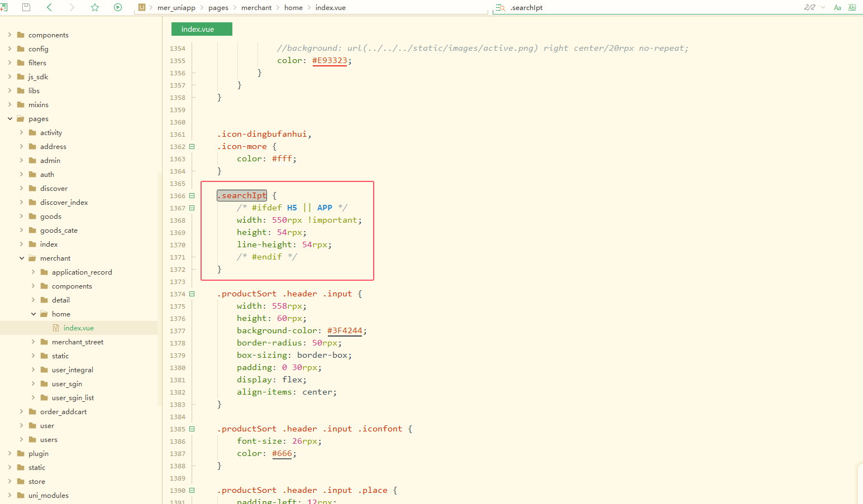
Task: Fold the block at line 1385
Action: point(192,429)
